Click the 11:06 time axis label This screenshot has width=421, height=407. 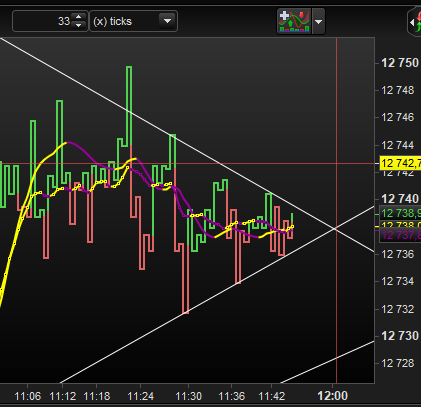pyautogui.click(x=28, y=396)
